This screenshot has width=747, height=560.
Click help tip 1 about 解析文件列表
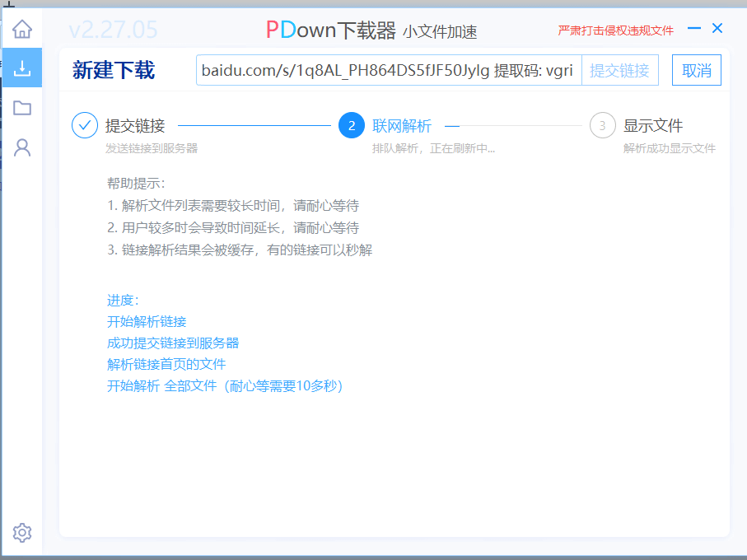(x=233, y=206)
